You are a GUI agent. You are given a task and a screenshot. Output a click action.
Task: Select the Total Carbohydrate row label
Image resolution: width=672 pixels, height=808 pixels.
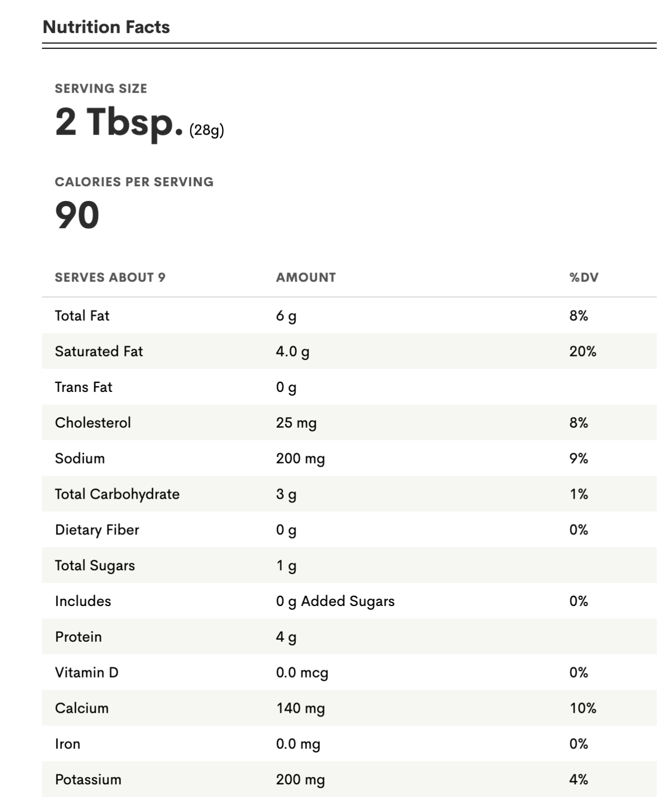tap(117, 494)
